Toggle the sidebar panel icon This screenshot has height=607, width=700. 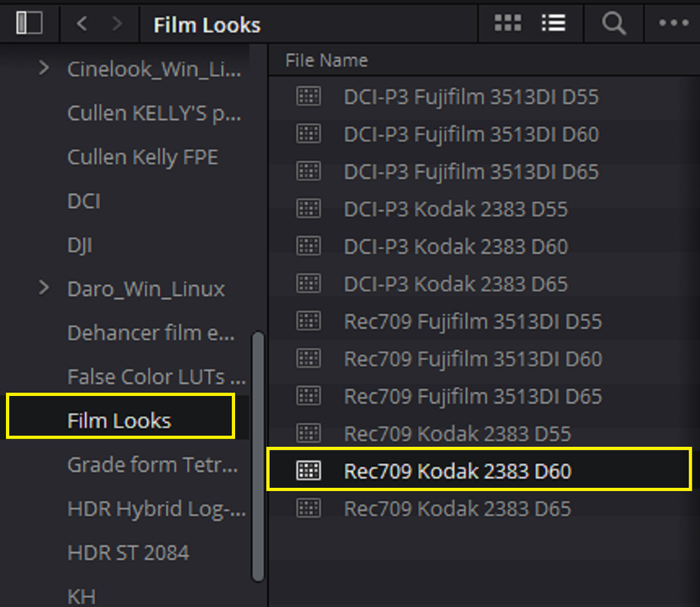(30, 23)
